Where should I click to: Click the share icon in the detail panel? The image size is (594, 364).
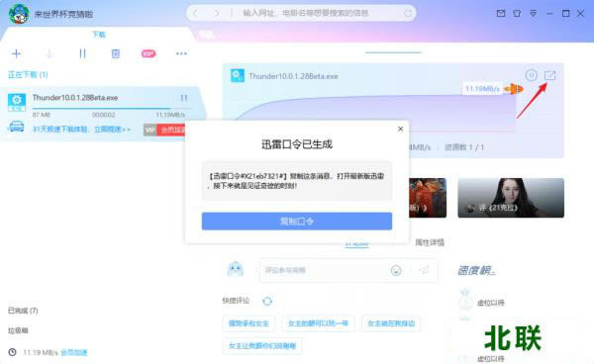pos(549,75)
